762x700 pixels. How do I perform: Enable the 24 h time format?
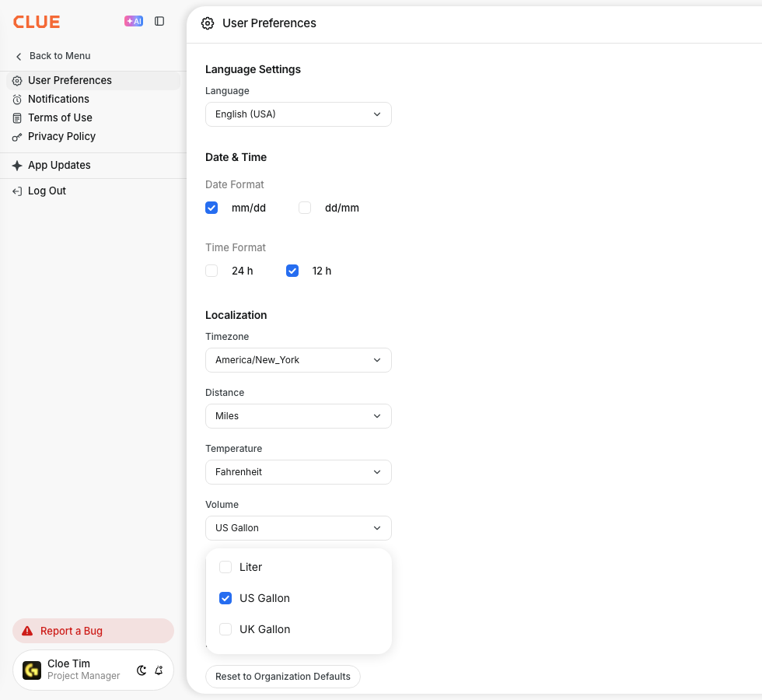pyautogui.click(x=211, y=271)
